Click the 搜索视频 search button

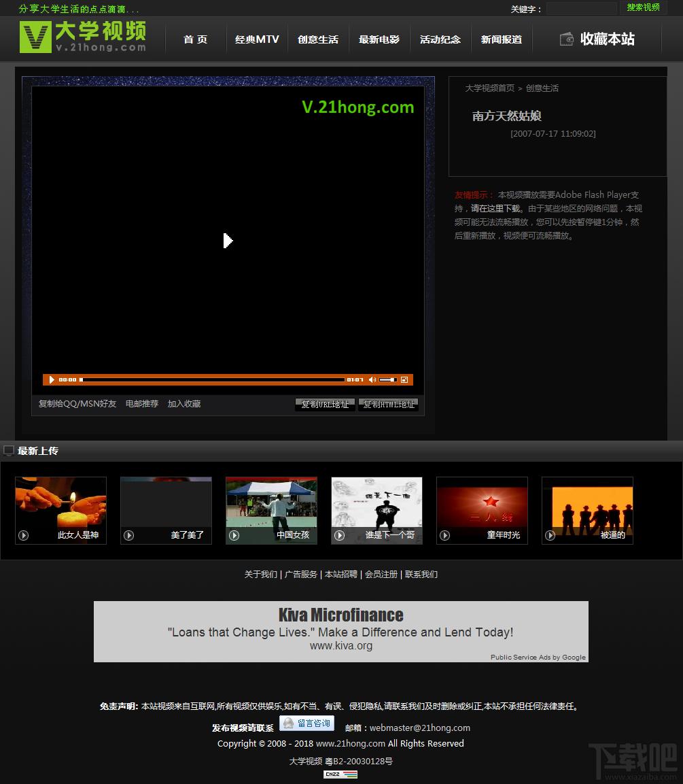pyautogui.click(x=643, y=7)
